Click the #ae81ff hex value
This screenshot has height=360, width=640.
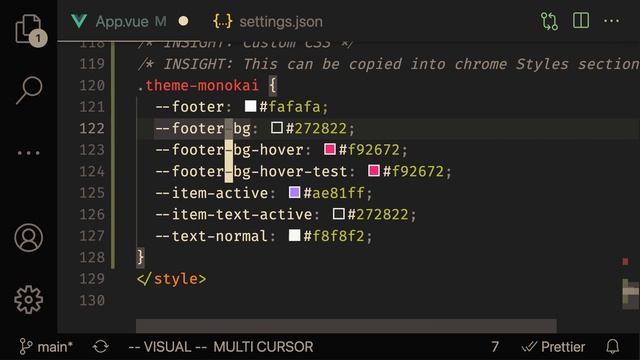(334, 193)
